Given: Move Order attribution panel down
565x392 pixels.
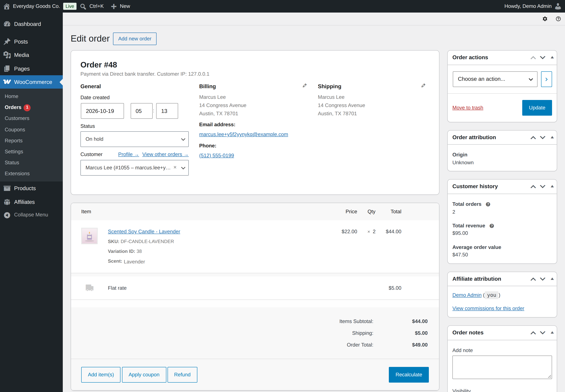Looking at the screenshot, I should coord(543,138).
